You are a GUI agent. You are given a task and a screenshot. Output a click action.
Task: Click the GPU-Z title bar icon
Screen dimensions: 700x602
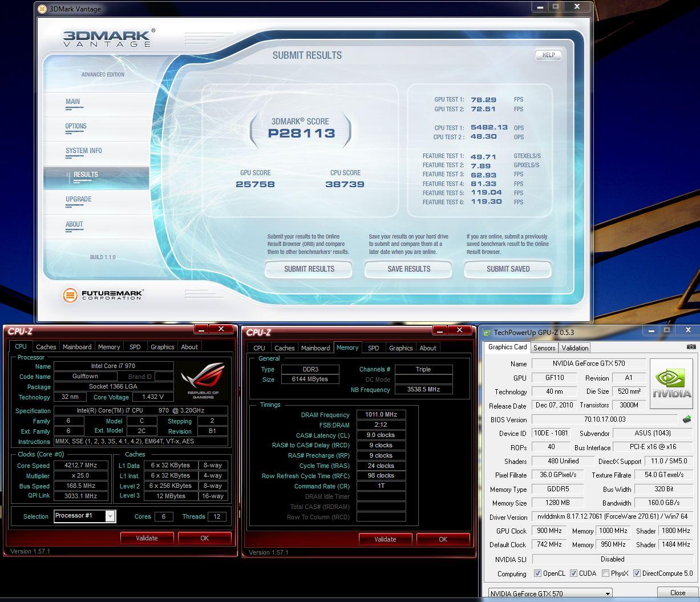[x=487, y=333]
